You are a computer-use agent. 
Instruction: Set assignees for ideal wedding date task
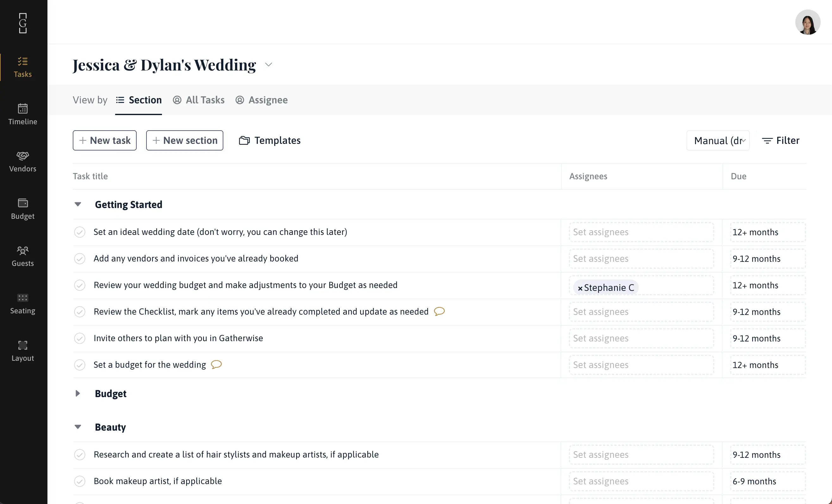tap(641, 232)
